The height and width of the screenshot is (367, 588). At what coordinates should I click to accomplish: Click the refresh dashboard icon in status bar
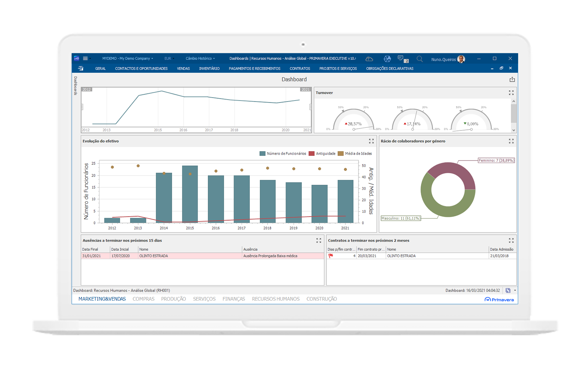(x=508, y=291)
